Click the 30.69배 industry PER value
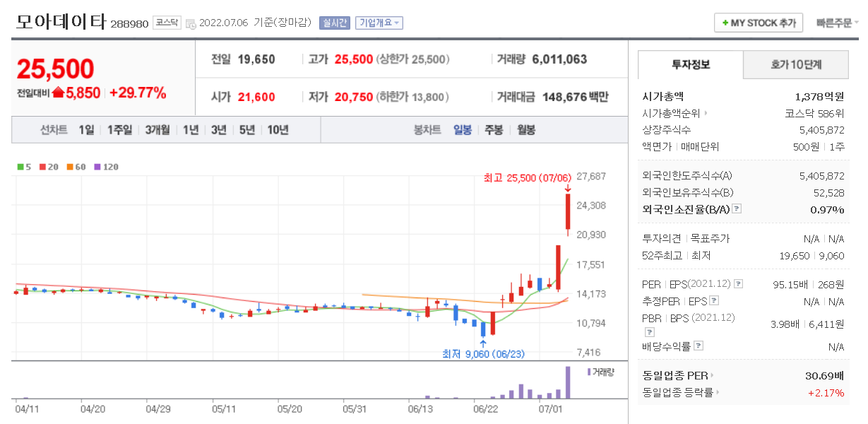The width and height of the screenshot is (868, 424). pos(826,375)
